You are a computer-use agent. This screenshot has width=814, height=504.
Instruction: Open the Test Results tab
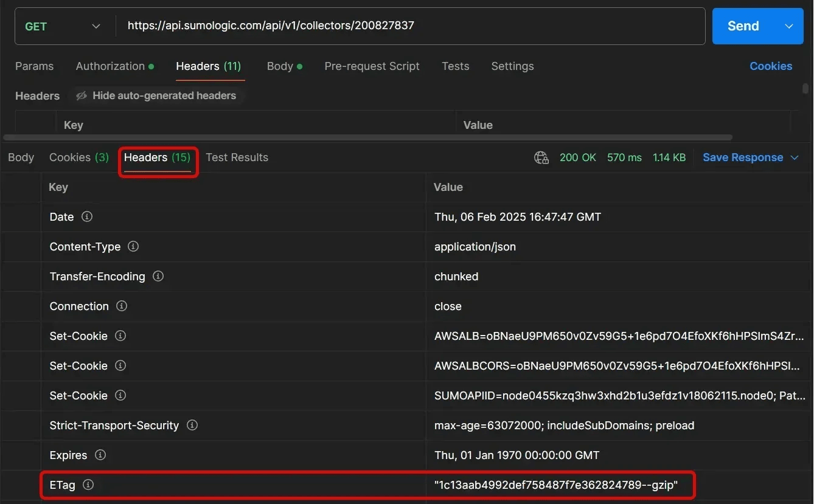tap(237, 157)
